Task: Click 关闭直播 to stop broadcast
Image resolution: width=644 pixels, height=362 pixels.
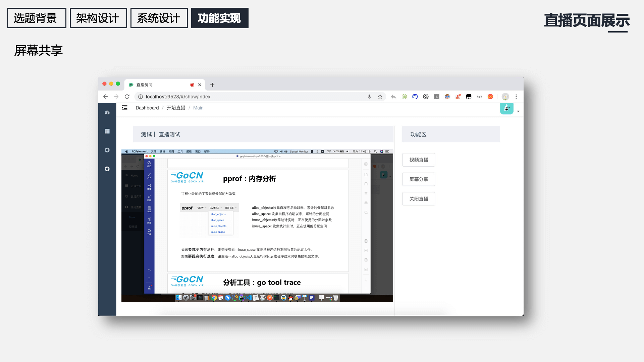Action: coord(419,199)
